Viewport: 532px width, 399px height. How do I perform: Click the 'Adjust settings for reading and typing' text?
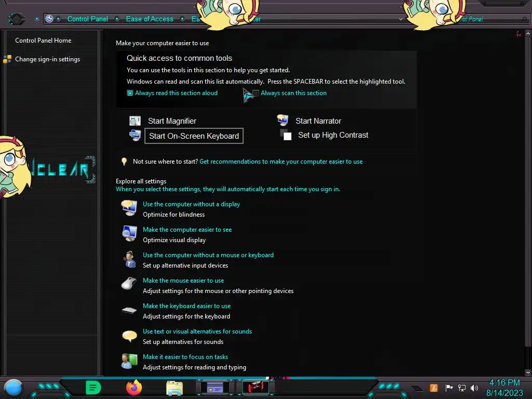194,367
